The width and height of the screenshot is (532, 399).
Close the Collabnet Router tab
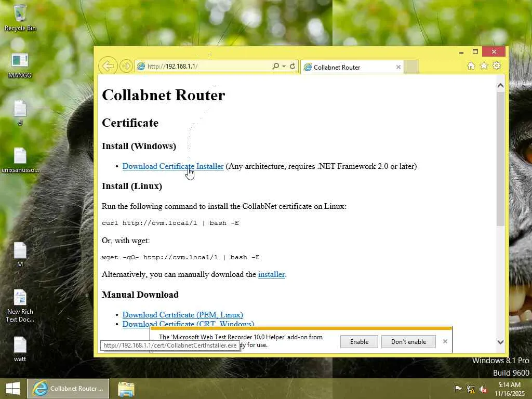[398, 67]
